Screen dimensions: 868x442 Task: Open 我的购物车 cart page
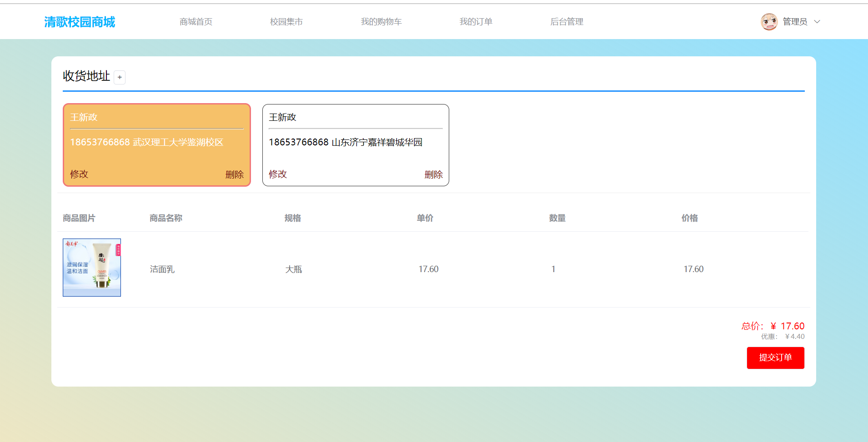(381, 21)
